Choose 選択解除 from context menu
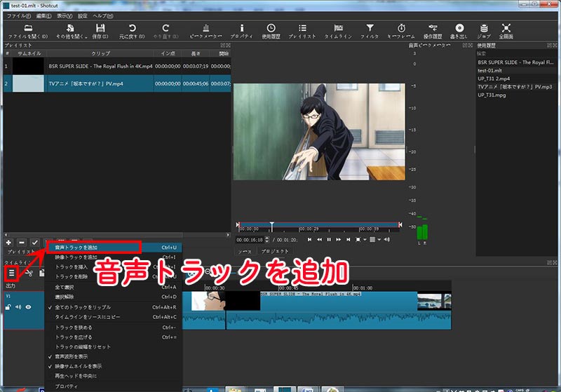 click(x=114, y=297)
